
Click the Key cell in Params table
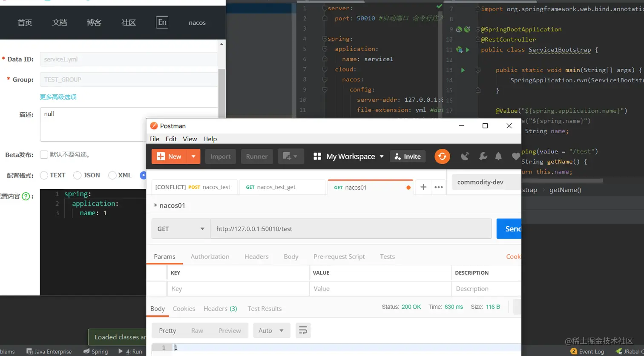[x=239, y=289]
